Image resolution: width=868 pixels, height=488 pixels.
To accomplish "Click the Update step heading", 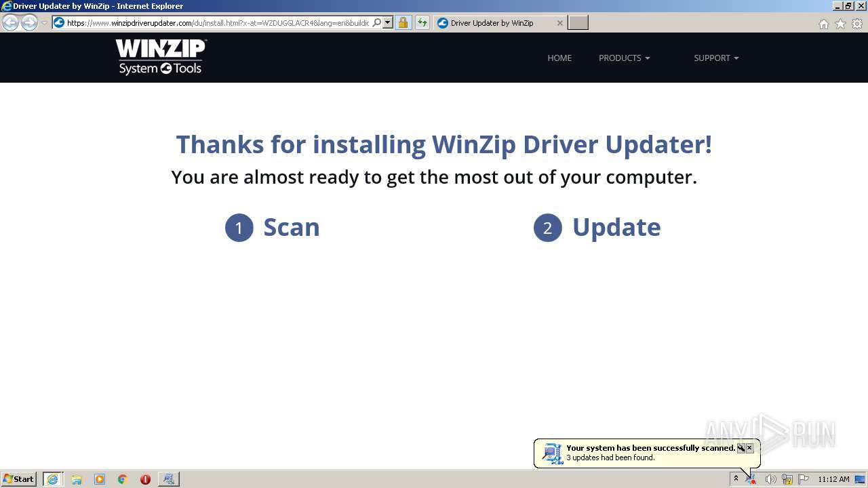I will tap(616, 227).
